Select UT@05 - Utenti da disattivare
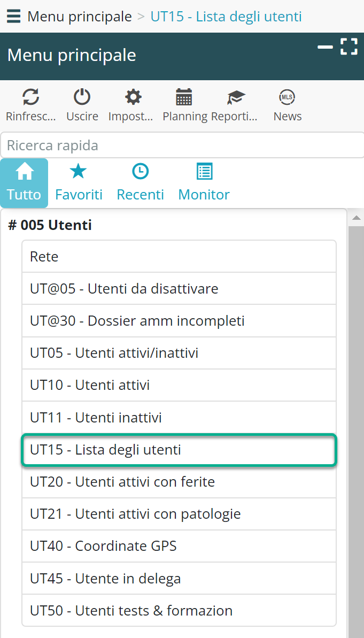The image size is (364, 638). point(179,289)
